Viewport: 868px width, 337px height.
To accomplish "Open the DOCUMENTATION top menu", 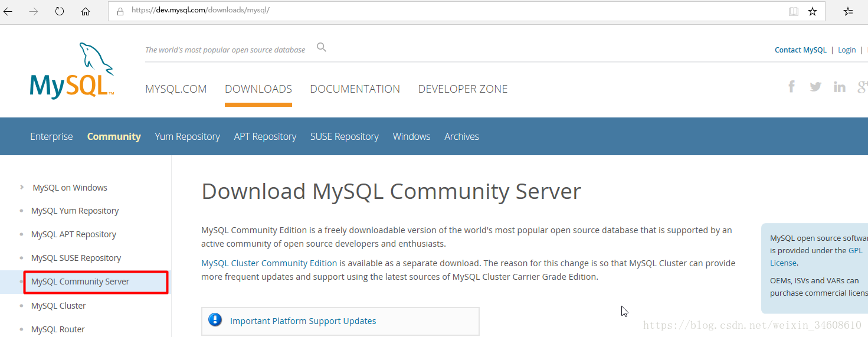I will pos(355,89).
